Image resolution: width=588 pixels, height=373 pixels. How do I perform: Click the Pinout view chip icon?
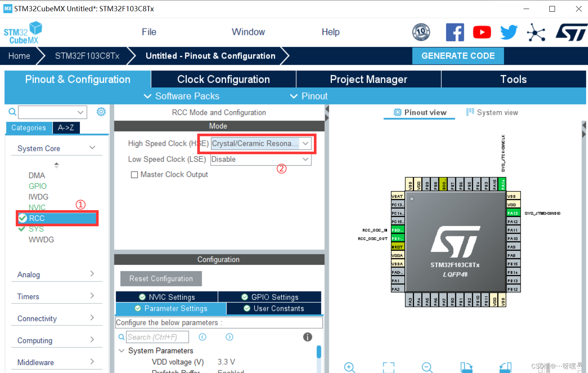(397, 112)
